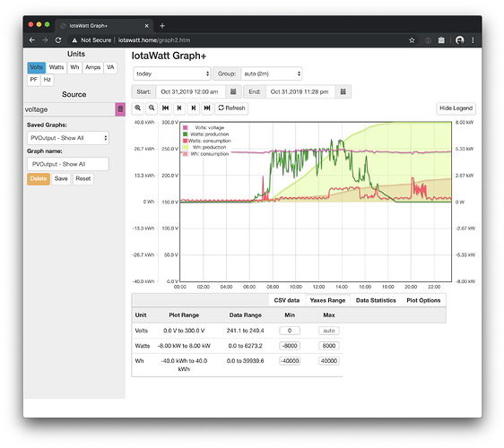Go back in the browser
The image size is (504, 448).
[x=31, y=40]
